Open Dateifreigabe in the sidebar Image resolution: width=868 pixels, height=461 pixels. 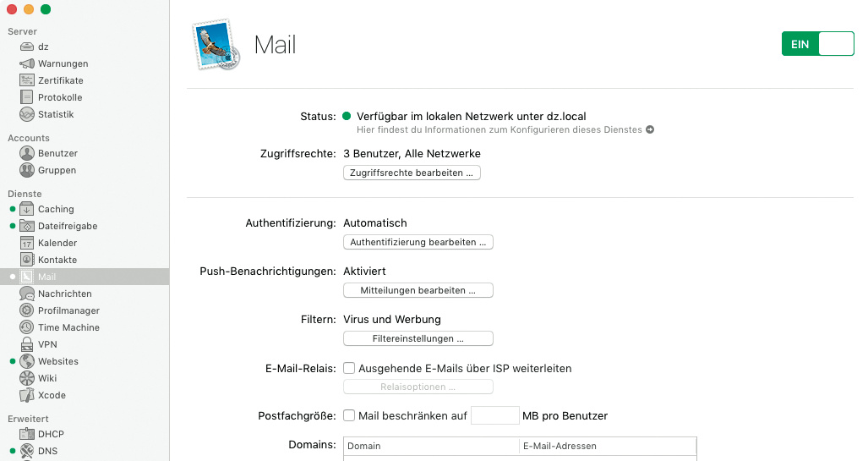68,226
